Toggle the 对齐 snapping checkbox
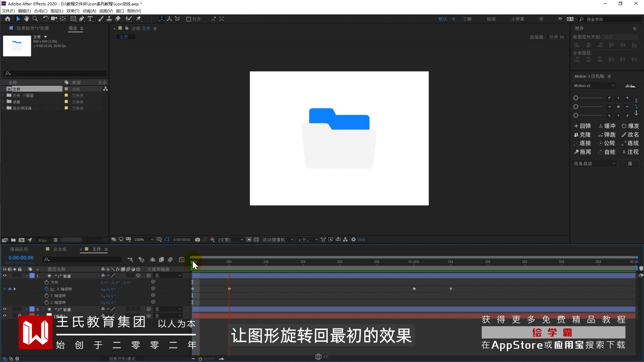Image resolution: width=644 pixels, height=362 pixels. pyautogui.click(x=189, y=19)
